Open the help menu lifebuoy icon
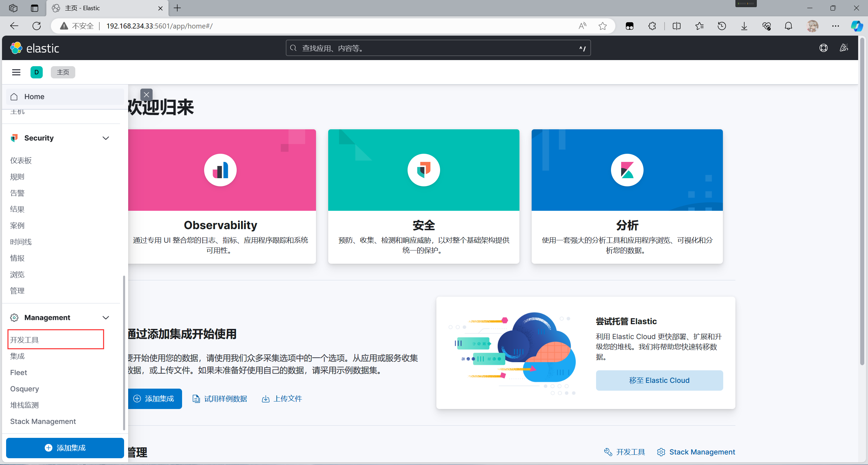 tap(824, 48)
